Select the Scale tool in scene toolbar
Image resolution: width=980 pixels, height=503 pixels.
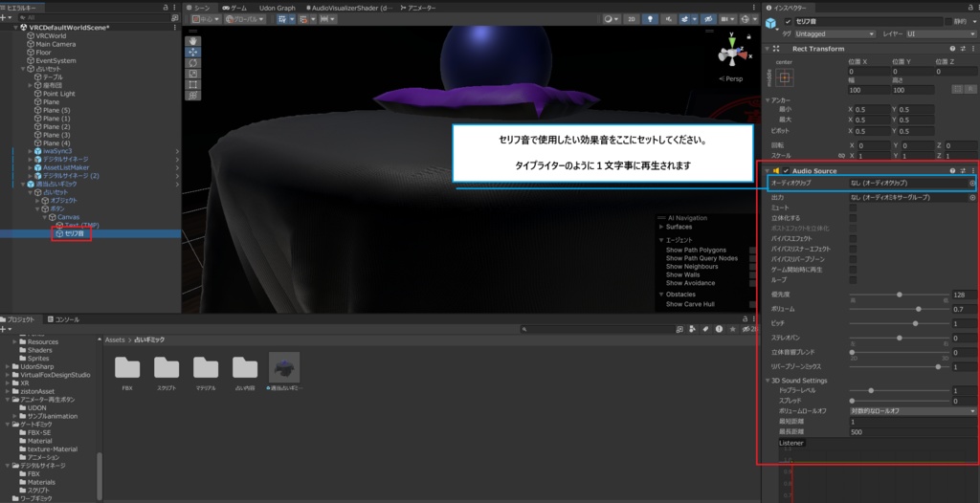pos(192,74)
